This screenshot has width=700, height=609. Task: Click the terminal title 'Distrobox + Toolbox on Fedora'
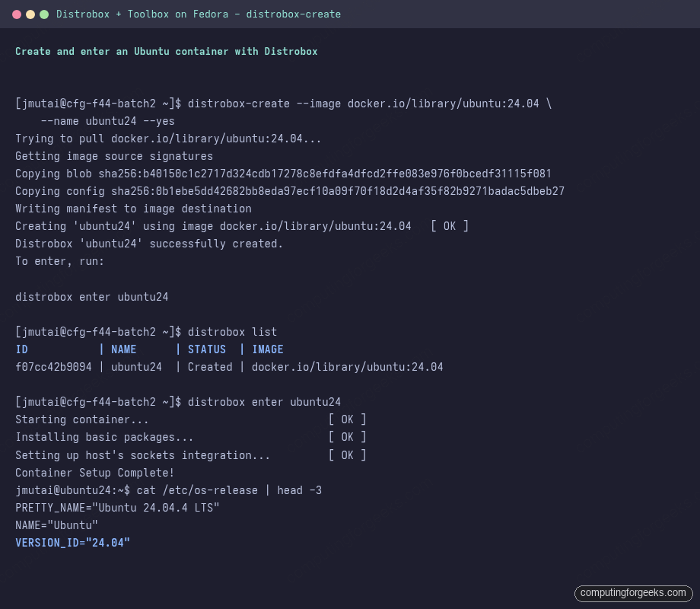point(142,14)
